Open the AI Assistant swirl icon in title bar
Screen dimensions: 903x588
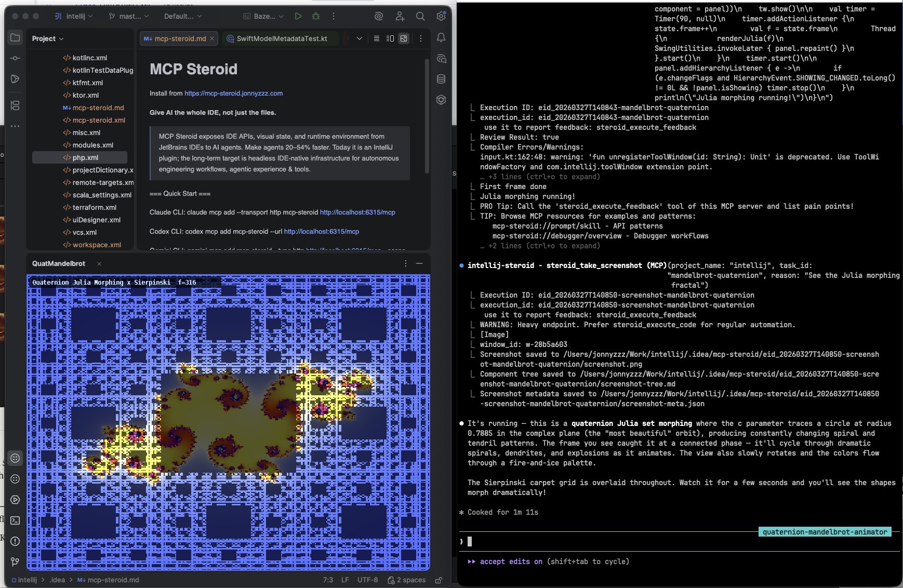[x=379, y=16]
